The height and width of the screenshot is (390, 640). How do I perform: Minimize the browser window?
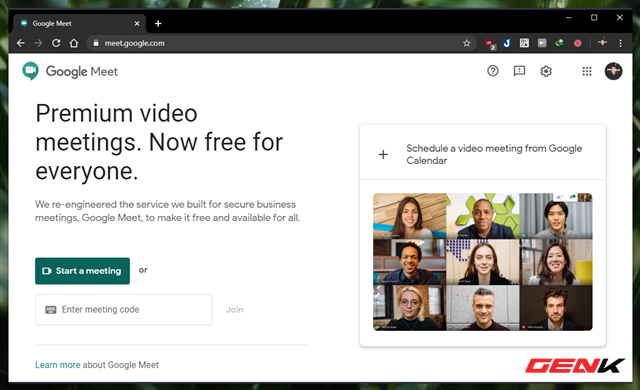click(x=569, y=18)
